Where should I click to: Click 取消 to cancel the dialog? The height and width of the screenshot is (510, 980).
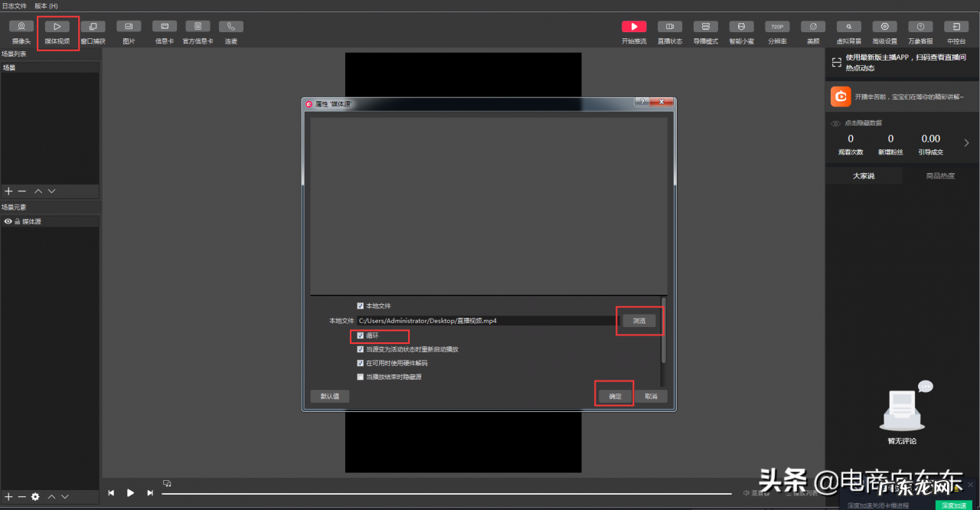pyautogui.click(x=651, y=397)
